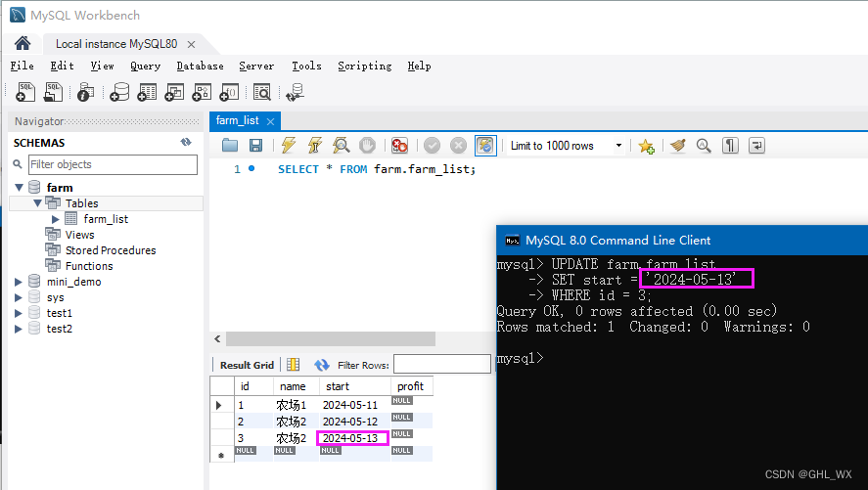
Task: Select the farm_list query tab
Action: point(237,120)
